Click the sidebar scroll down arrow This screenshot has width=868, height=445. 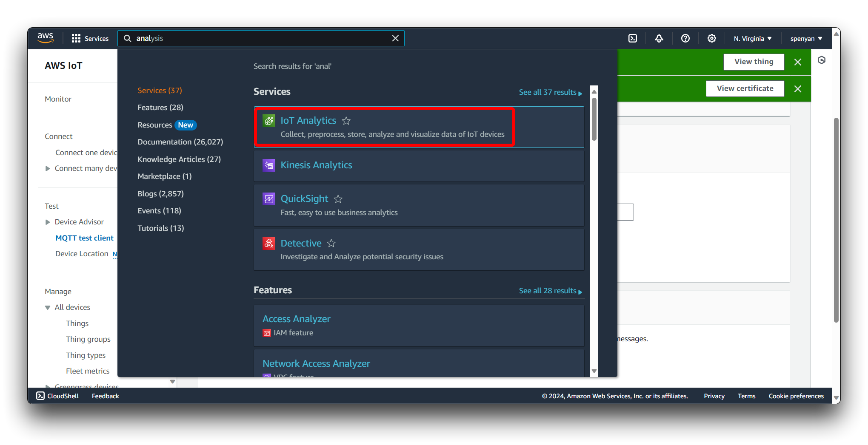(x=172, y=382)
